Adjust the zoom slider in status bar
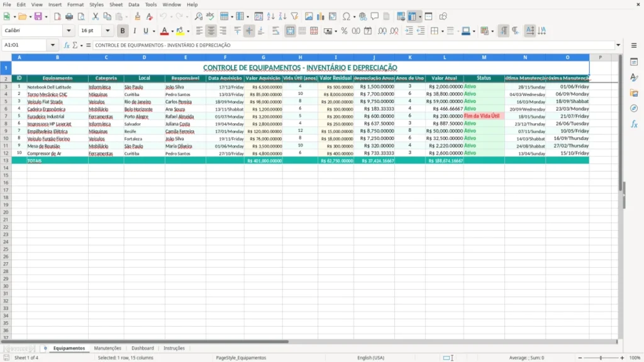Image resolution: width=644 pixels, height=362 pixels. (x=601, y=358)
